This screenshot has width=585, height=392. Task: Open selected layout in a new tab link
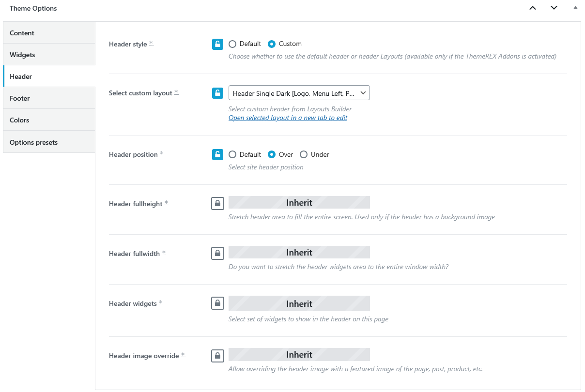288,118
